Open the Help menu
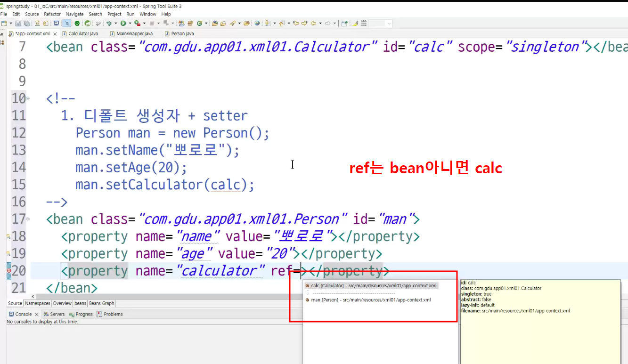 [166, 14]
